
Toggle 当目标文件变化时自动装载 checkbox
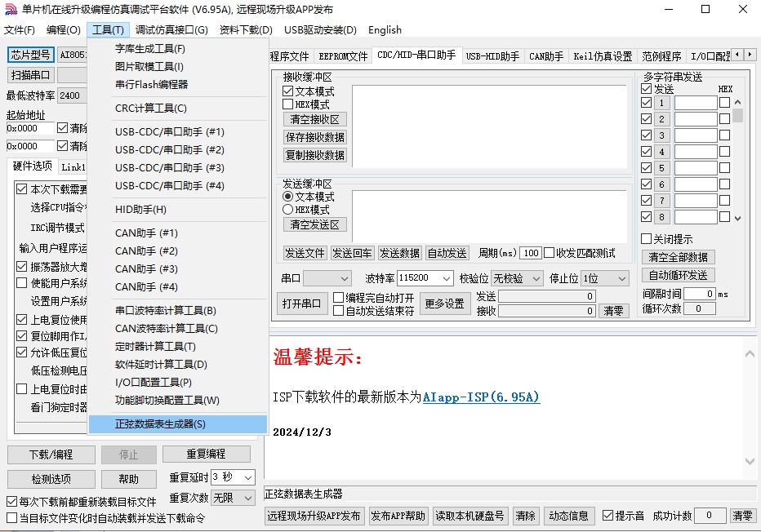[11, 518]
